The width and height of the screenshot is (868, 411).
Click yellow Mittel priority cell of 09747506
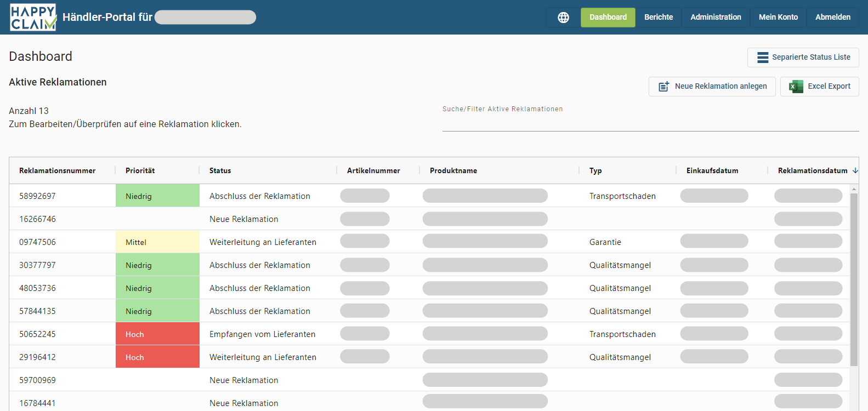[x=157, y=242]
